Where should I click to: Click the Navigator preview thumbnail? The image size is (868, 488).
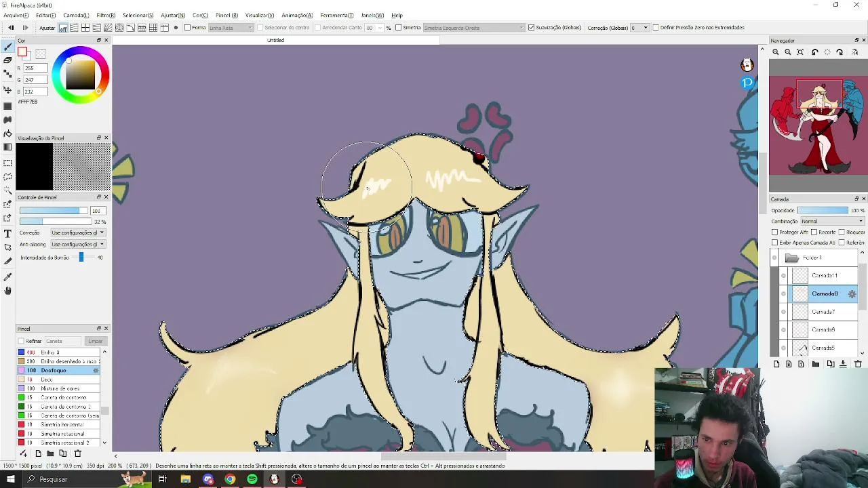click(x=818, y=126)
